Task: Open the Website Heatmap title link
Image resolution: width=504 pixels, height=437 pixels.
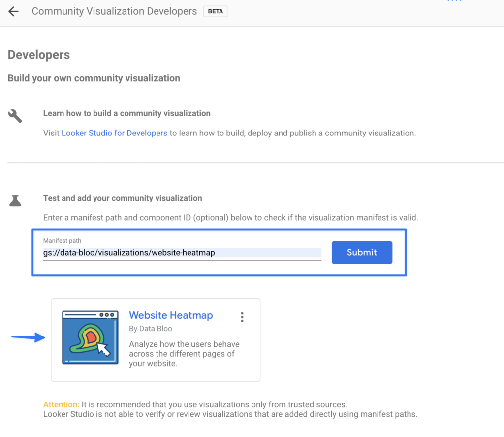Action: click(x=171, y=315)
